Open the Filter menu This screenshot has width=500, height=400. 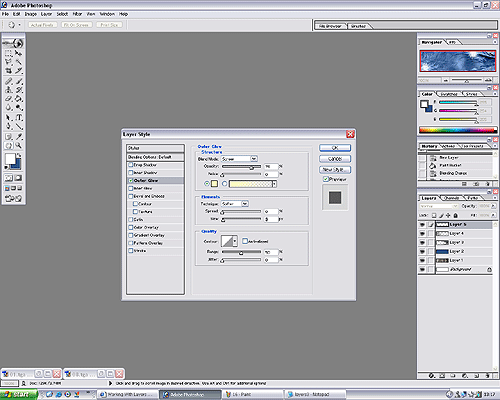coord(77,14)
